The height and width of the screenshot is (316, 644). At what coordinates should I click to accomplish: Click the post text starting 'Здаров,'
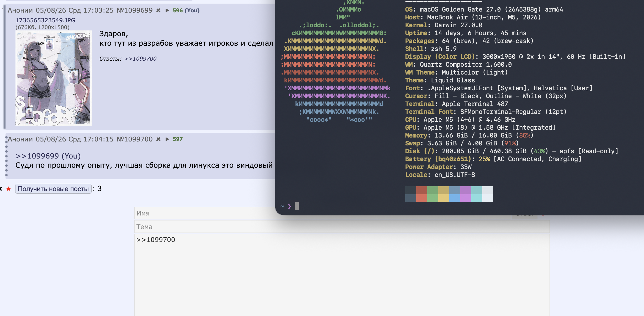[114, 34]
